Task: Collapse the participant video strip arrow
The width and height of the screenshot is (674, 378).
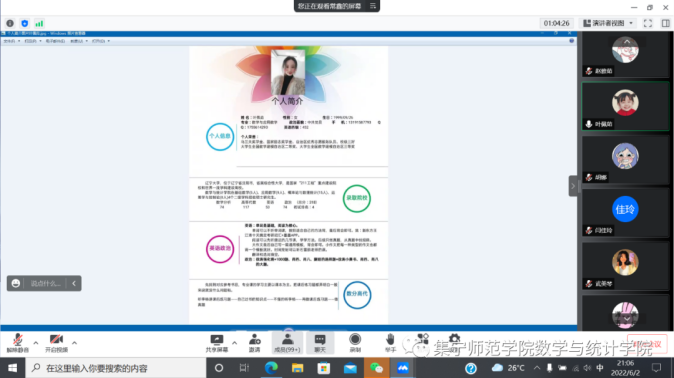Action: click(x=573, y=186)
